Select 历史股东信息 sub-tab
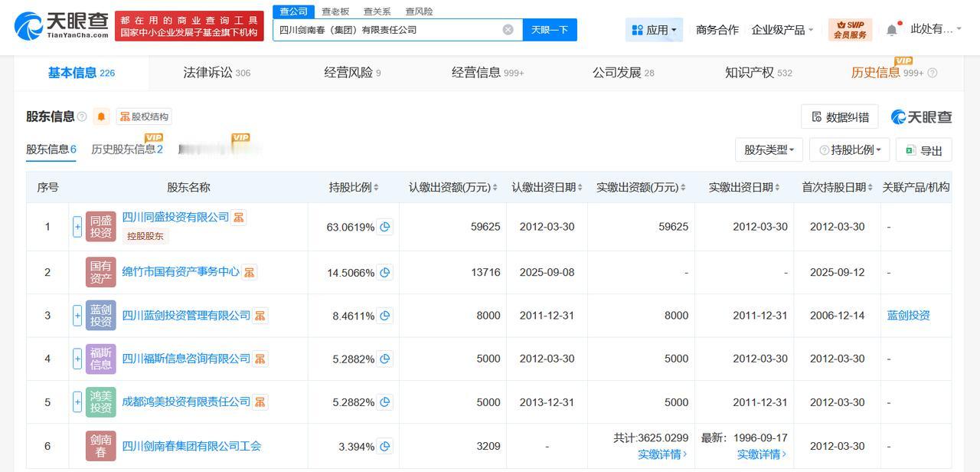The width and height of the screenshot is (980, 472). 127,149
